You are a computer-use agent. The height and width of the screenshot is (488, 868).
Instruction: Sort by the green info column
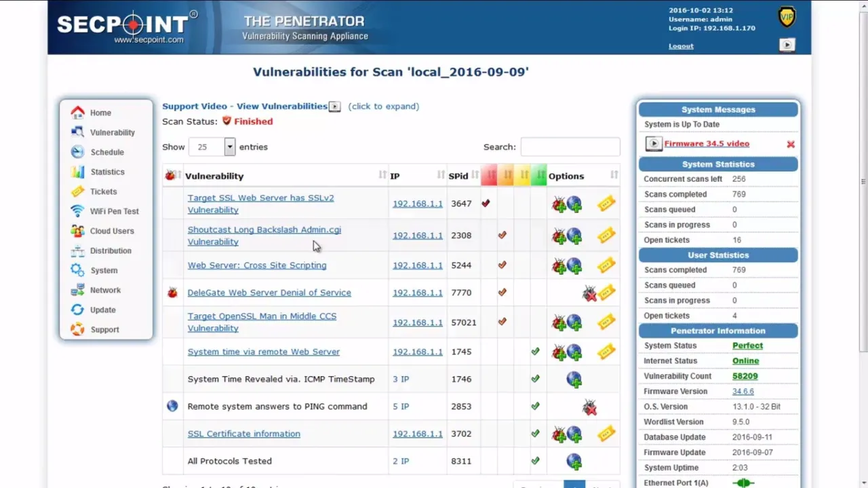tap(538, 176)
